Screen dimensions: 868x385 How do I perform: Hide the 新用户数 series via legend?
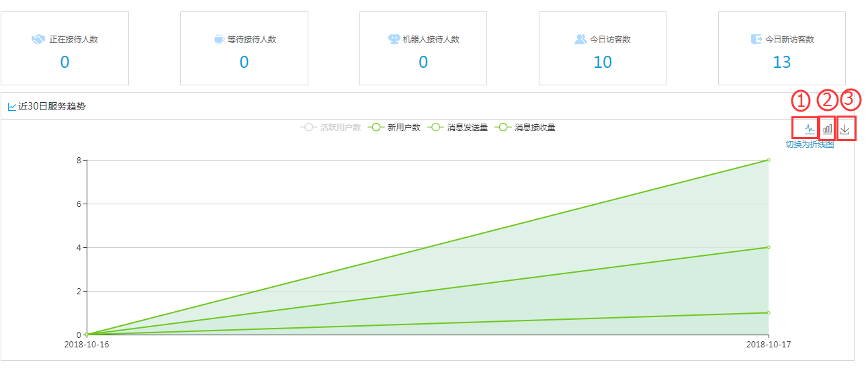(x=395, y=128)
